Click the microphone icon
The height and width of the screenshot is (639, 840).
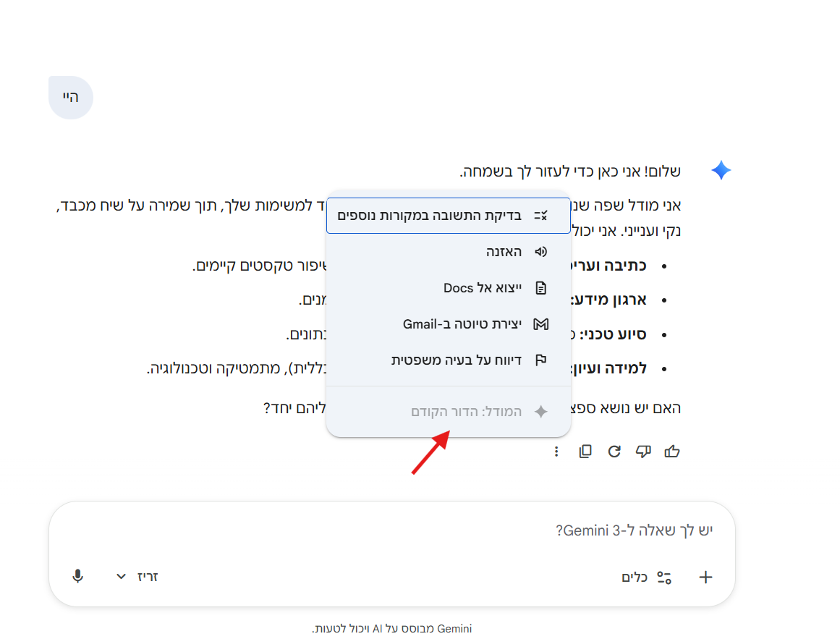[x=78, y=577]
